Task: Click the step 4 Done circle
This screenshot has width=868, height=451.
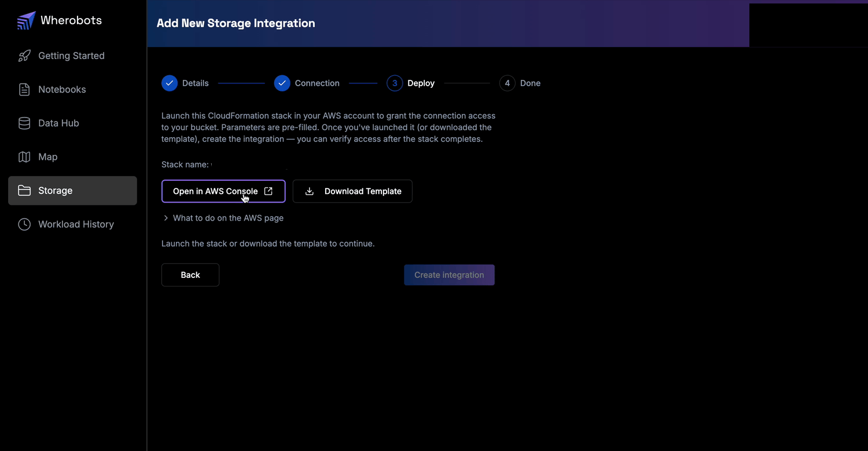Action: [507, 83]
